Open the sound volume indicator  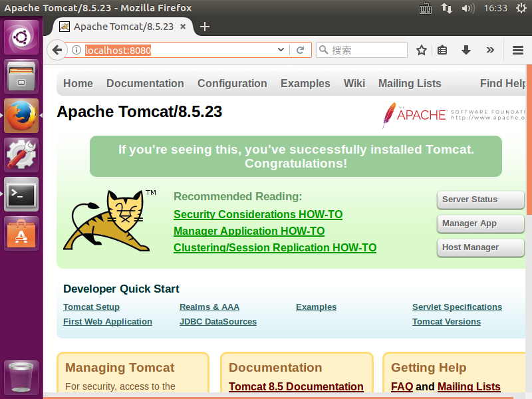468,8
